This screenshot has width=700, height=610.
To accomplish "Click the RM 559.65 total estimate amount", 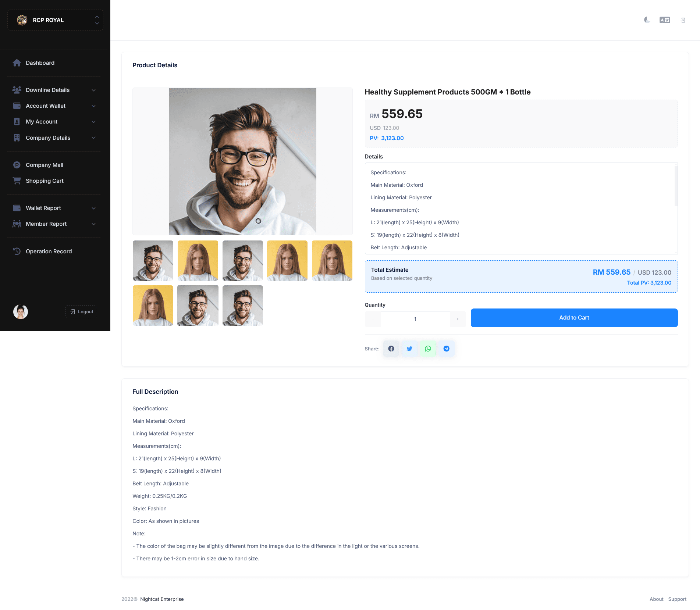I will [x=611, y=272].
